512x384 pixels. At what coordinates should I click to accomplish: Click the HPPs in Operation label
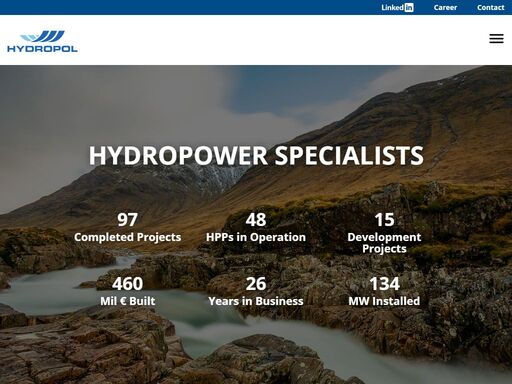point(256,237)
